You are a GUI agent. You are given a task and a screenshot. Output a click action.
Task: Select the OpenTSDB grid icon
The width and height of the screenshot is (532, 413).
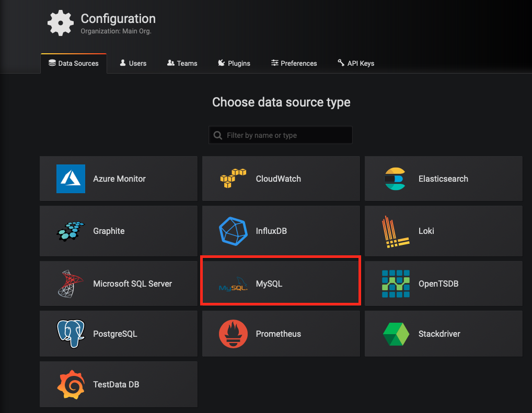click(x=395, y=284)
